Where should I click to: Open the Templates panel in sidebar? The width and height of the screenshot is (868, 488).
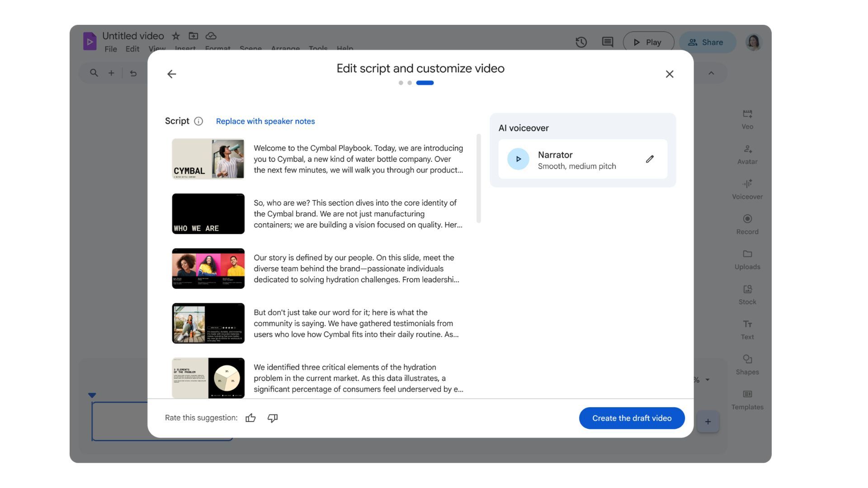tap(747, 400)
